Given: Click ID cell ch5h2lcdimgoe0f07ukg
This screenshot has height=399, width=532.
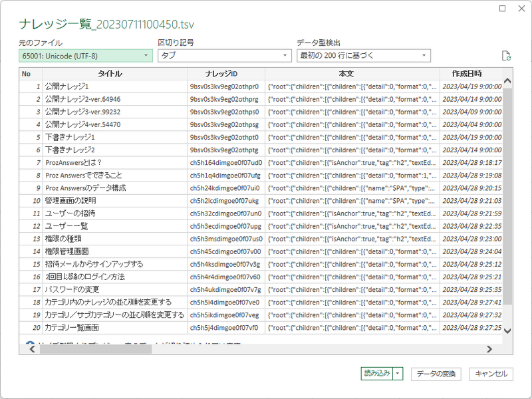Looking at the screenshot, I should [x=226, y=201].
